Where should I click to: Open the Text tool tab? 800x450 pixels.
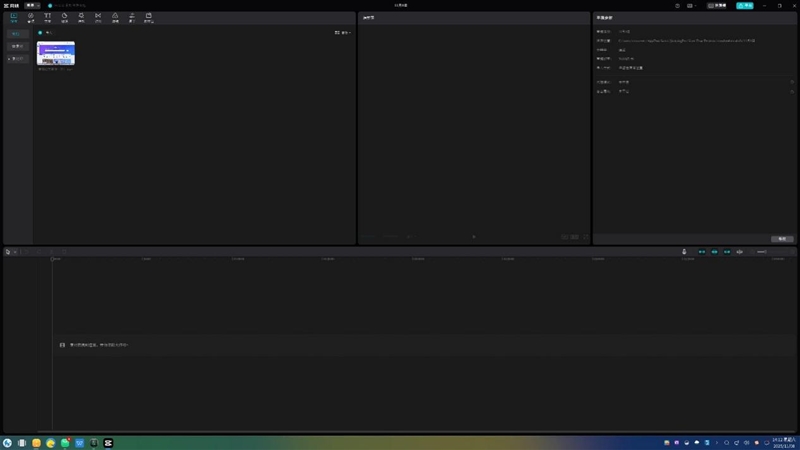(x=47, y=17)
